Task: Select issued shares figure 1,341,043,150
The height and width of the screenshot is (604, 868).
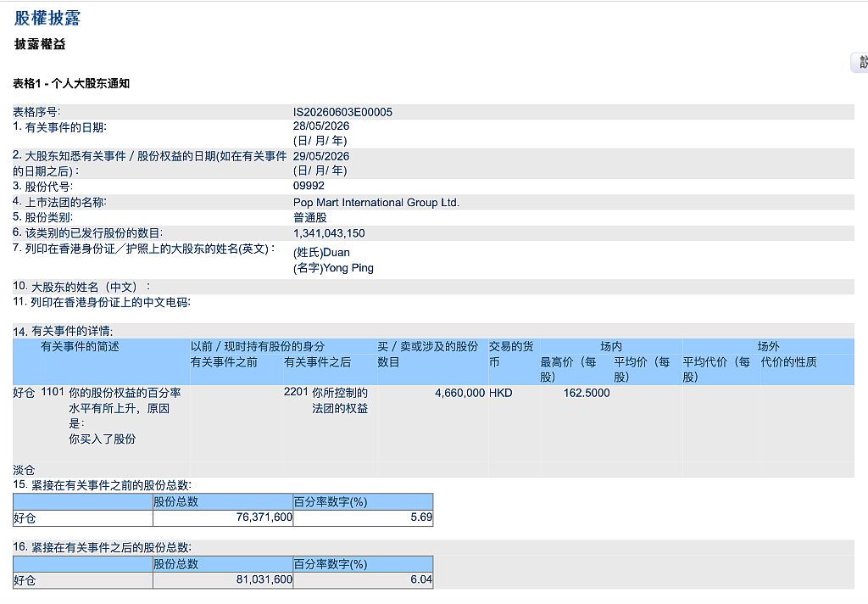Action: (329, 233)
